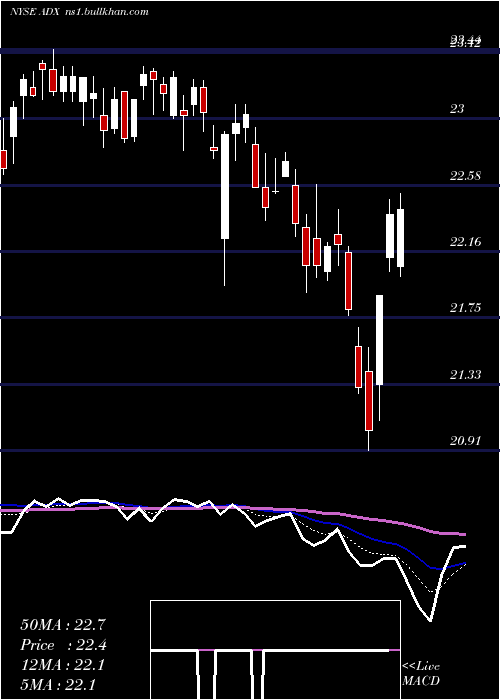Select the 20.91 price axis label
The image size is (500, 700).
coord(465,441)
